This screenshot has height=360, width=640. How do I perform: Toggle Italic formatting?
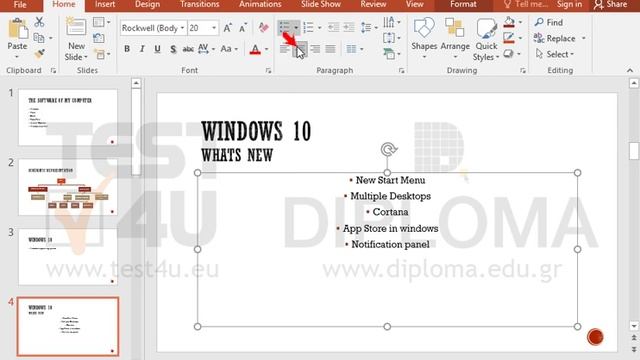142,49
